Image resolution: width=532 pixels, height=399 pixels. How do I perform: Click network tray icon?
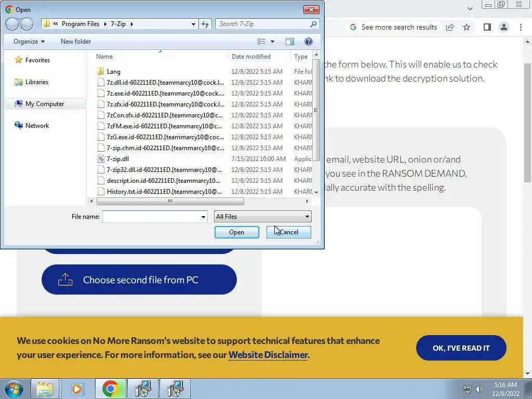click(x=467, y=389)
